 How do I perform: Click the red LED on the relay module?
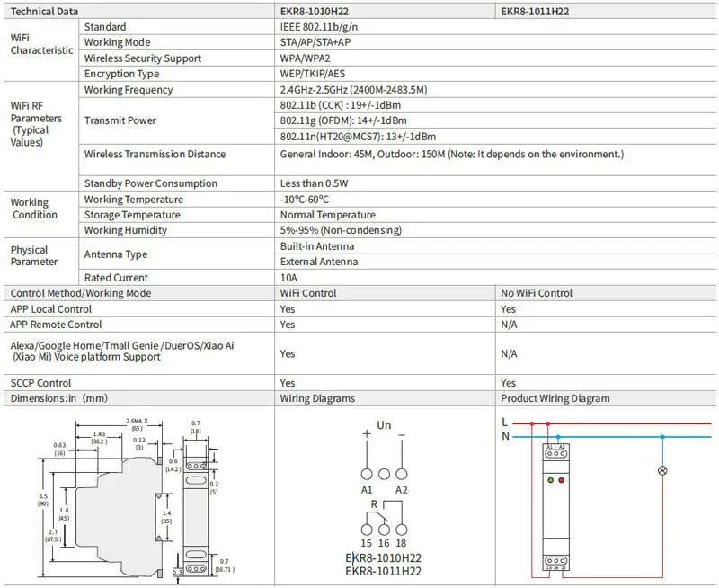click(x=561, y=480)
